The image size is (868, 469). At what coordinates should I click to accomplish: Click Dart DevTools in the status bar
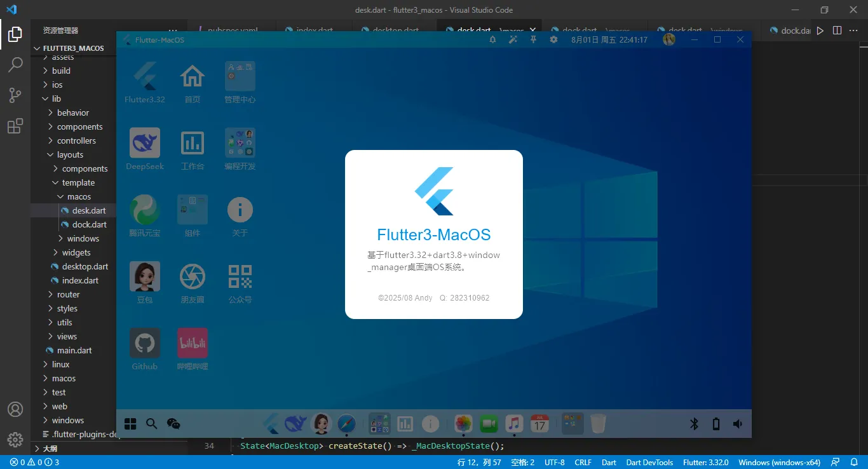(x=649, y=462)
